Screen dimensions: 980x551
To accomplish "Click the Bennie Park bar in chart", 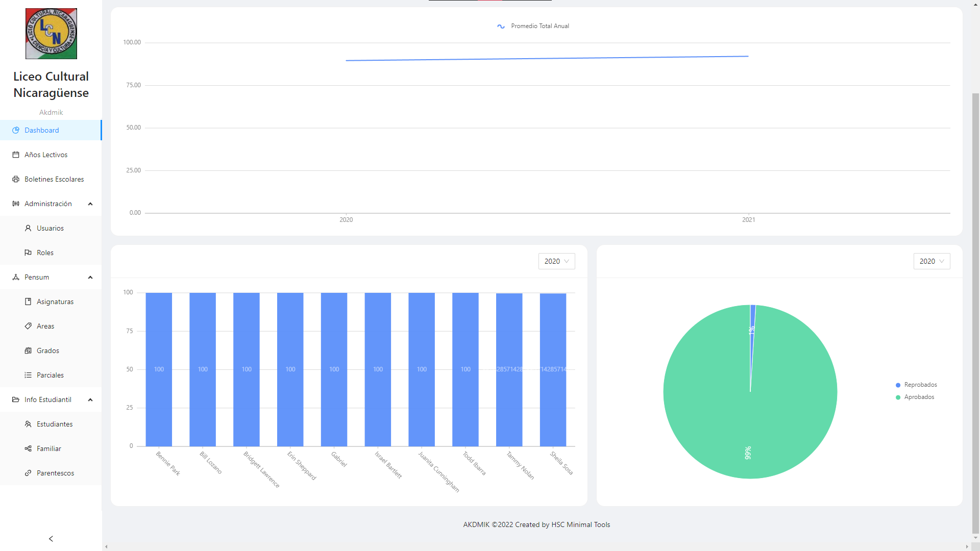I will 159,369.
